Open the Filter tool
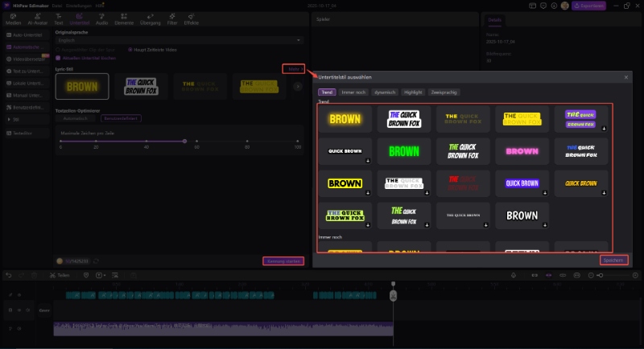Viewport: 644px width, 349px height. 171,19
